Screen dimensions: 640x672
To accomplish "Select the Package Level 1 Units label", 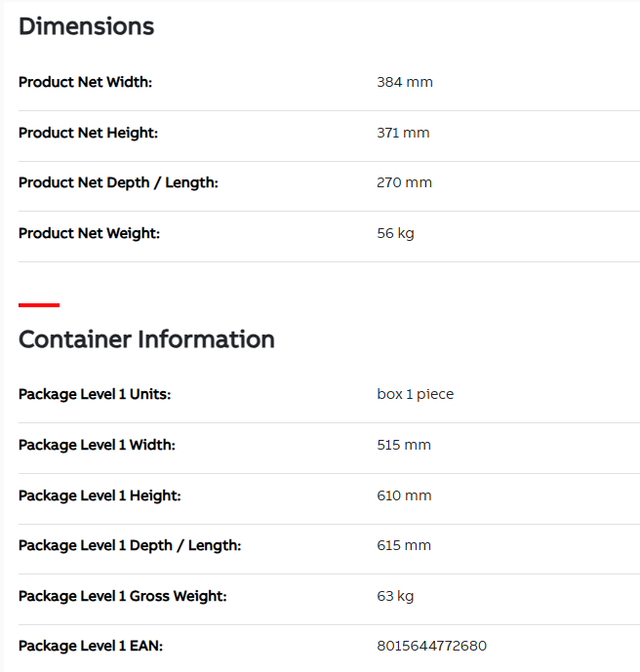I will pyautogui.click(x=95, y=394).
